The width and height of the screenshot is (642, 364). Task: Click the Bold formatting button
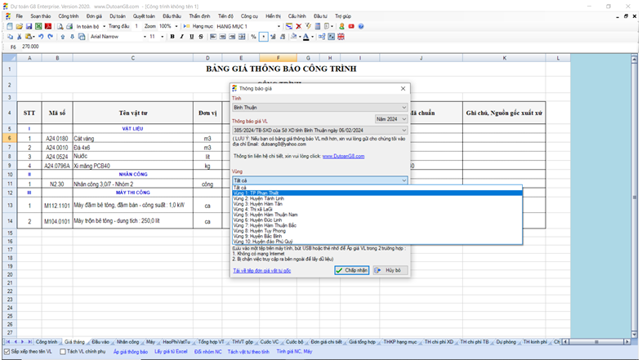pyautogui.click(x=172, y=37)
